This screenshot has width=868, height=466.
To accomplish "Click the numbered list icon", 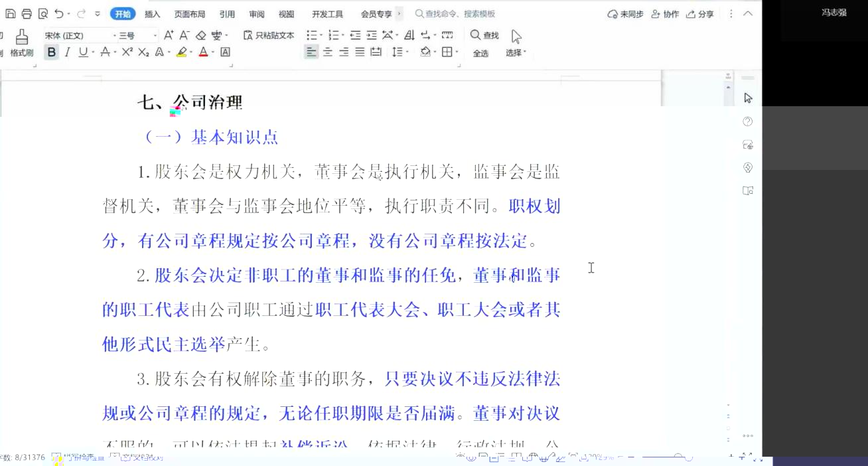I will (333, 35).
